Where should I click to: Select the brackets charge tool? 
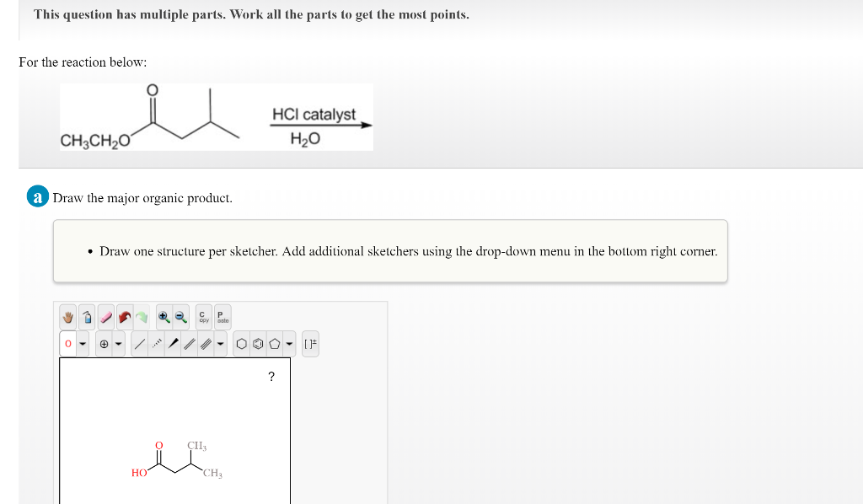[313, 343]
